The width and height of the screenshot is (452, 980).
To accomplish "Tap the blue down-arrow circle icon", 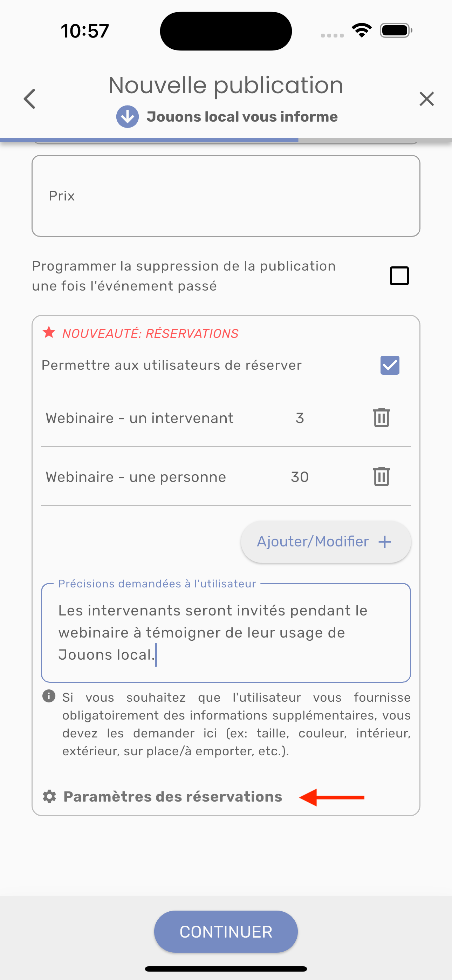I will 128,116.
